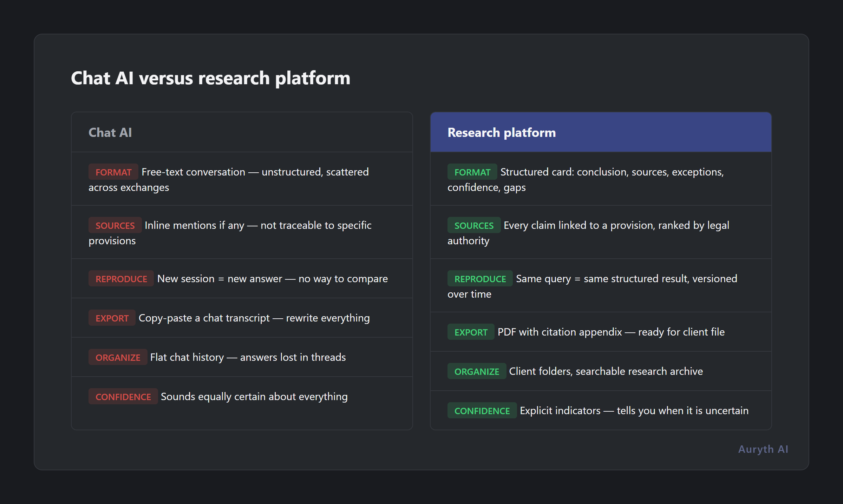Image resolution: width=843 pixels, height=504 pixels.
Task: Expand the Research platform column header
Action: click(502, 132)
